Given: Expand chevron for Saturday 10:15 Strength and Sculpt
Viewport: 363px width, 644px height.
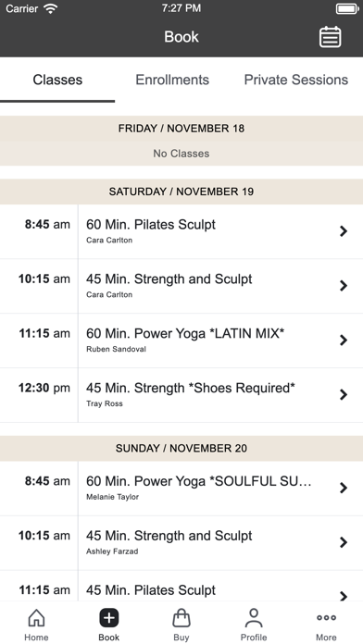Looking at the screenshot, I should click(x=344, y=285).
